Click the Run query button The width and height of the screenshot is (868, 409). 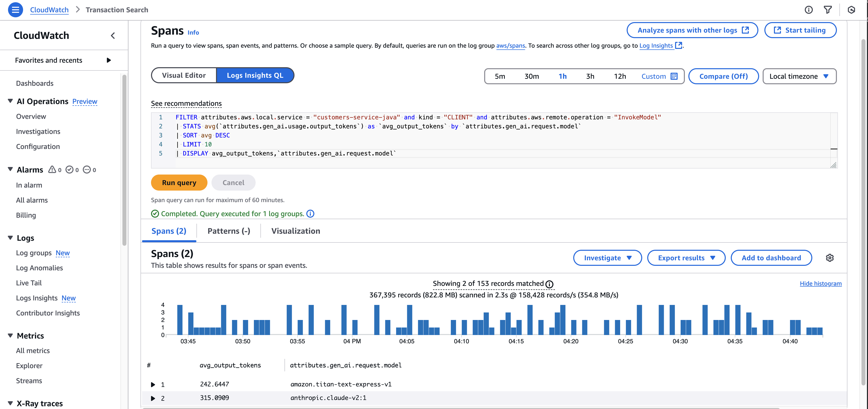[x=179, y=182]
